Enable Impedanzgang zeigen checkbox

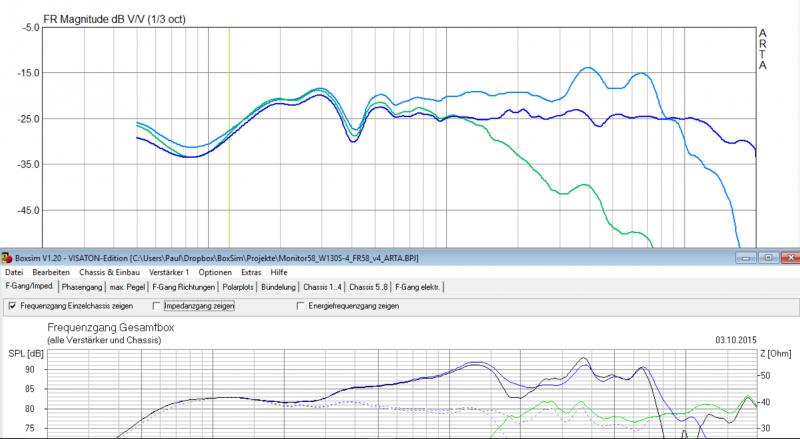tap(157, 306)
